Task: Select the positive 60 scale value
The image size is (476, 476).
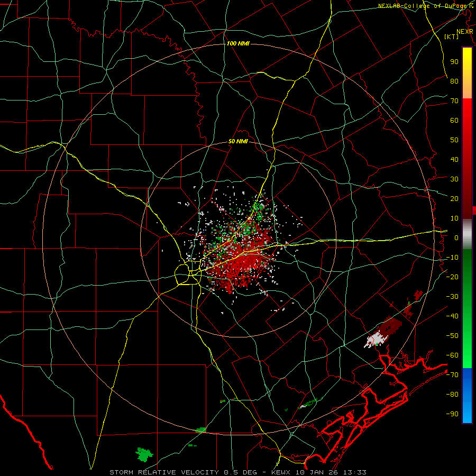Action: (454, 120)
